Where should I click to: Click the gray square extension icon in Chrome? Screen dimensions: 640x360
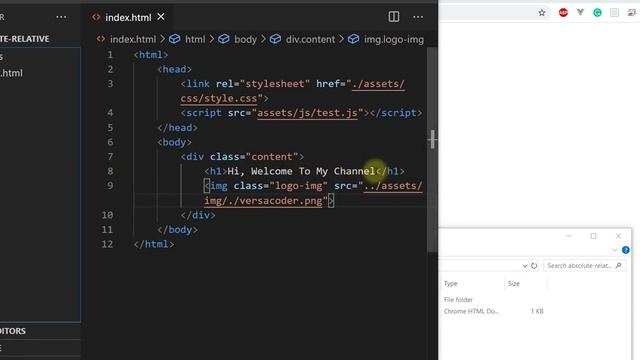pyautogui.click(x=614, y=13)
